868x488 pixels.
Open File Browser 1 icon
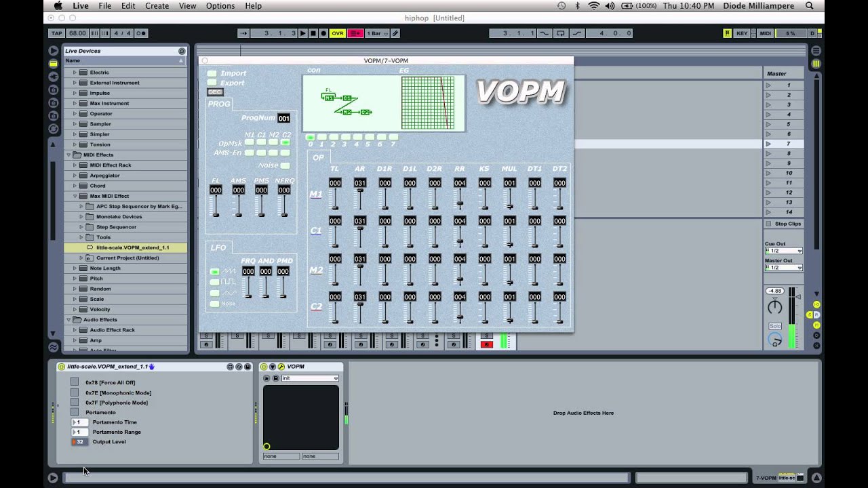click(x=53, y=89)
